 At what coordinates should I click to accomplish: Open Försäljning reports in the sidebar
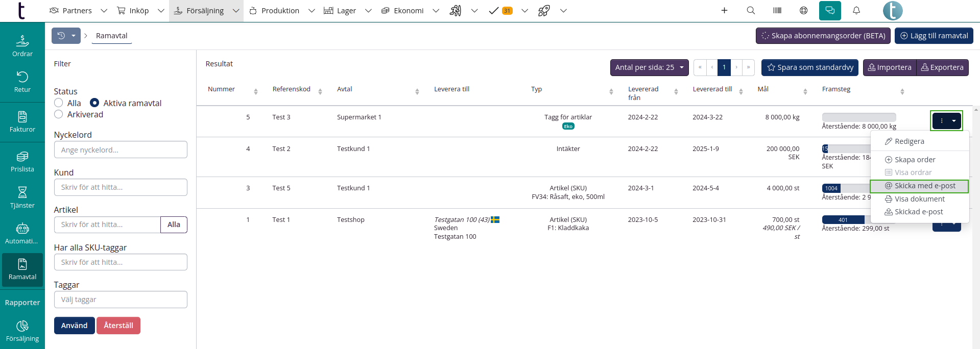pos(22,331)
